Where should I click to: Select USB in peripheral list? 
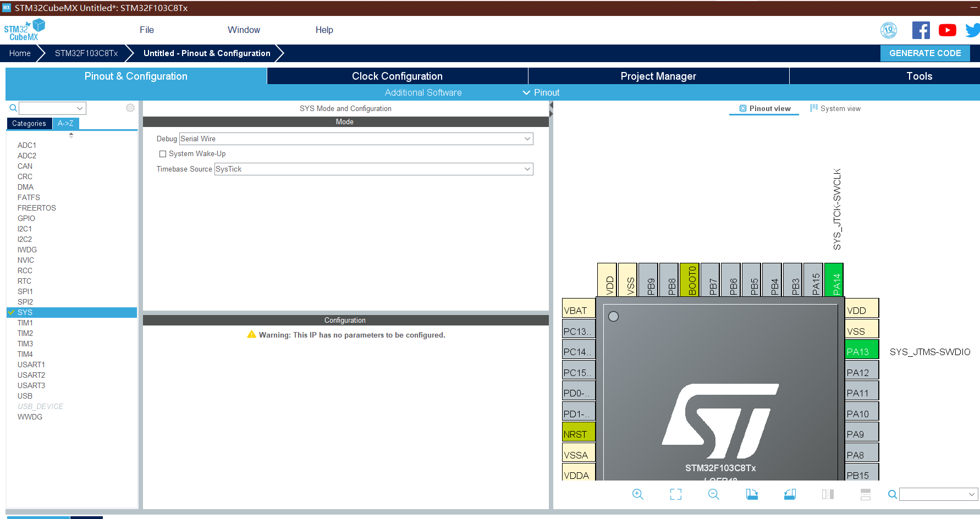coord(25,396)
